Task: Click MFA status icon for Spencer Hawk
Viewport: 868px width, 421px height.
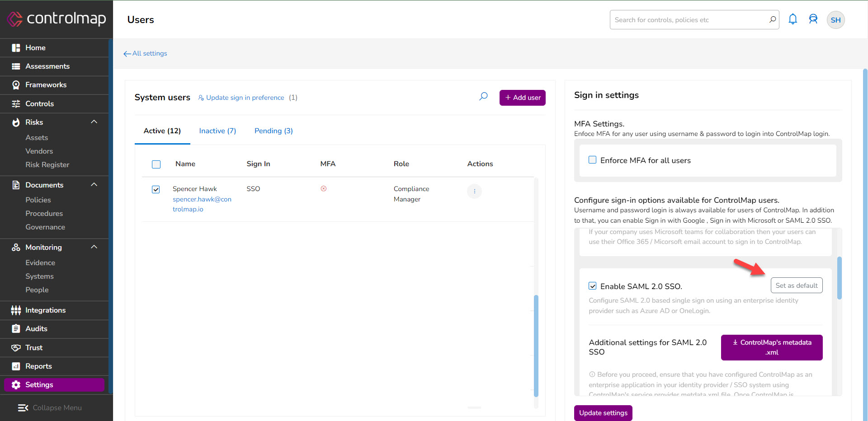Action: click(x=324, y=189)
